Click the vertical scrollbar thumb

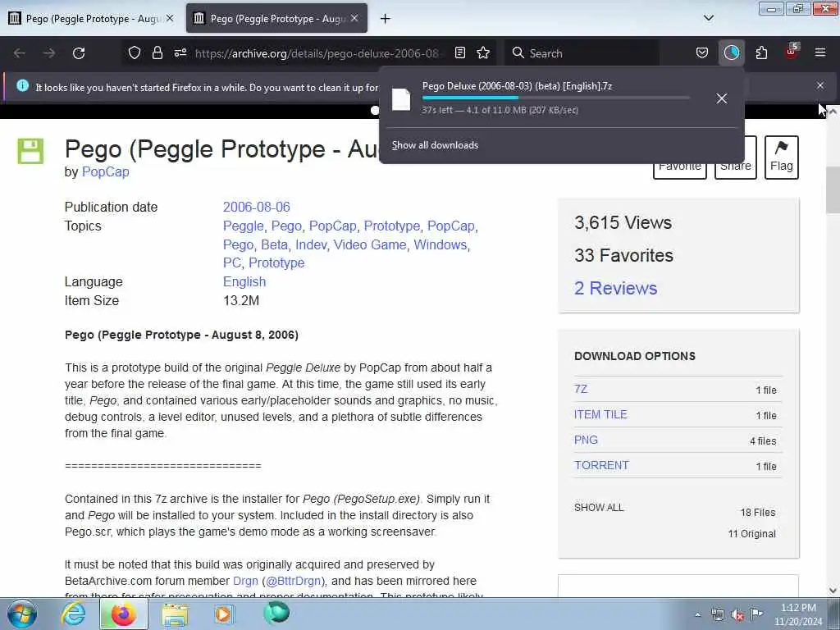[x=833, y=190]
